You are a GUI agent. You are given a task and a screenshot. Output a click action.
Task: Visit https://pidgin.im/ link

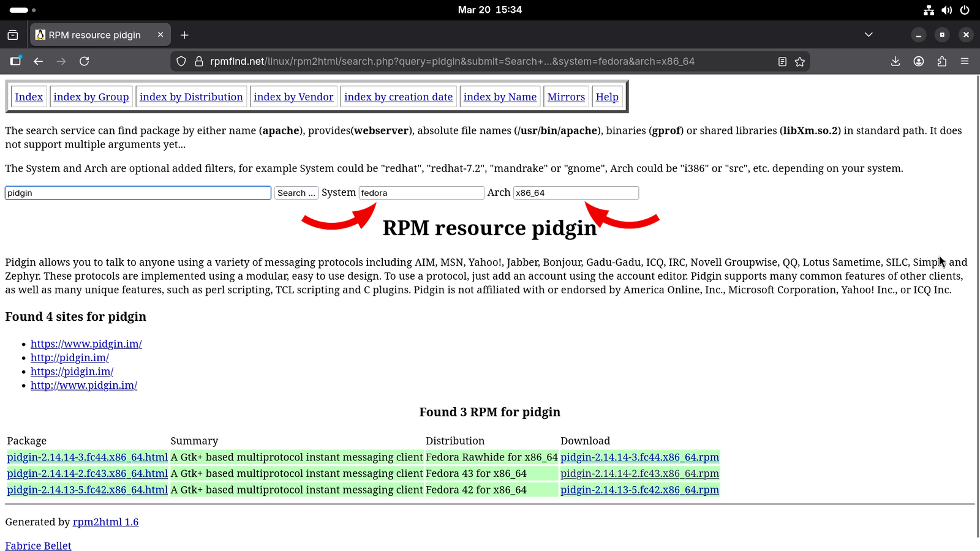coord(72,372)
